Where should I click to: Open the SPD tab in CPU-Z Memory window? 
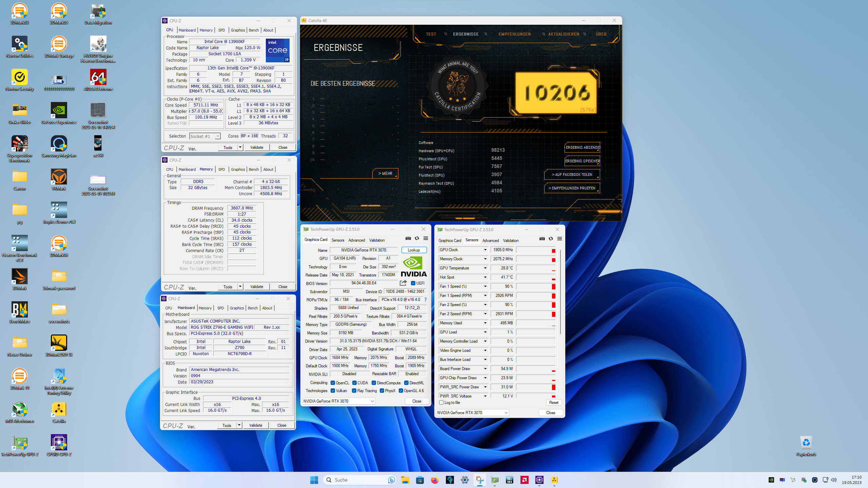pyautogui.click(x=221, y=169)
